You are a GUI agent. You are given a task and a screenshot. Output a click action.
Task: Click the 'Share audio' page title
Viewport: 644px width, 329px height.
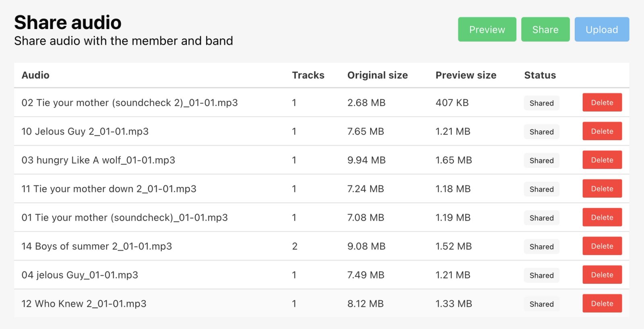click(x=68, y=22)
